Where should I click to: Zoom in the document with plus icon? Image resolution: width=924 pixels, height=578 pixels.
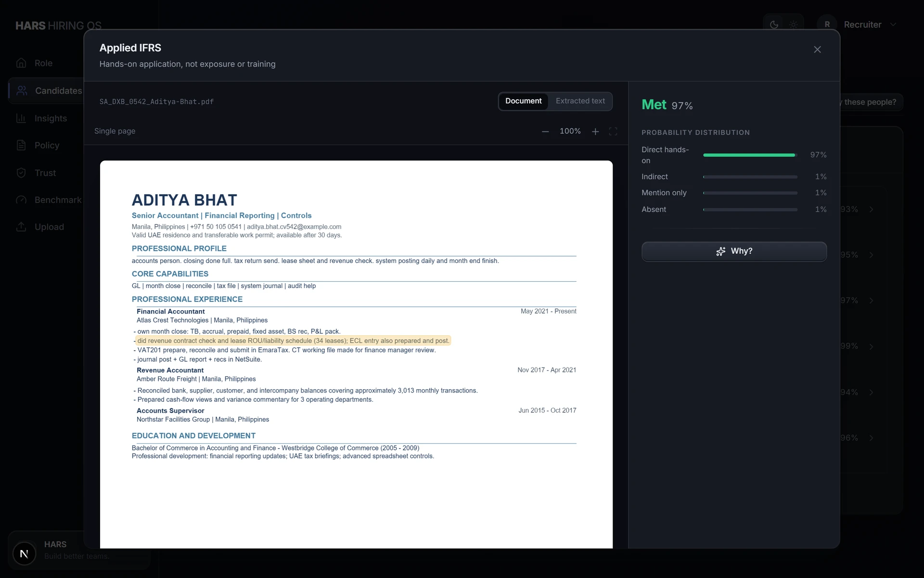[x=595, y=131]
